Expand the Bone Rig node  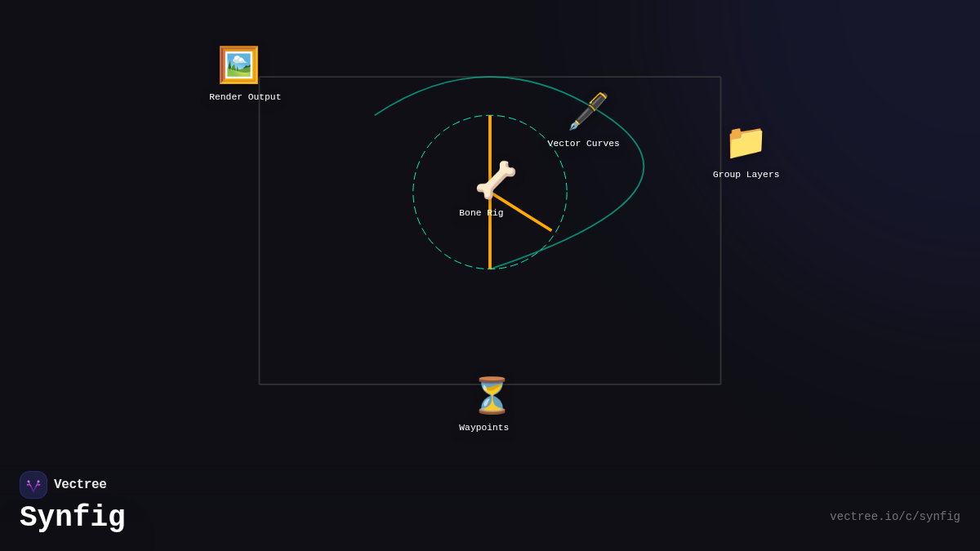(x=481, y=212)
